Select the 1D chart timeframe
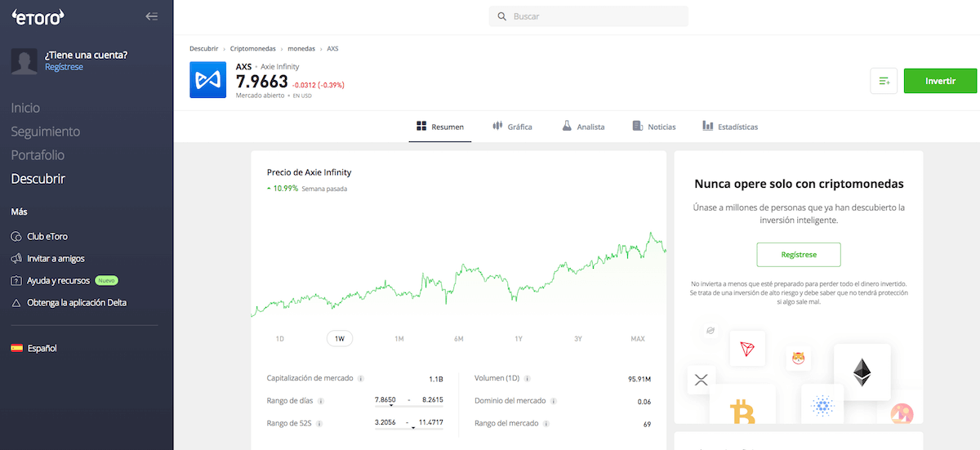 click(280, 339)
